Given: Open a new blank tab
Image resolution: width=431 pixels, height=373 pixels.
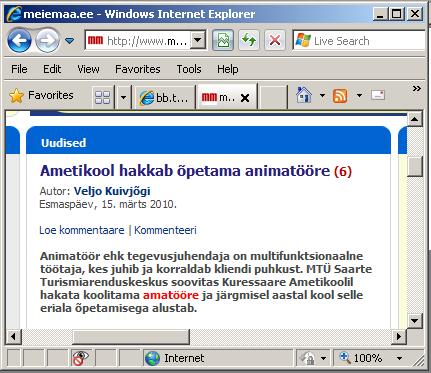Looking at the screenshot, I should click(273, 97).
